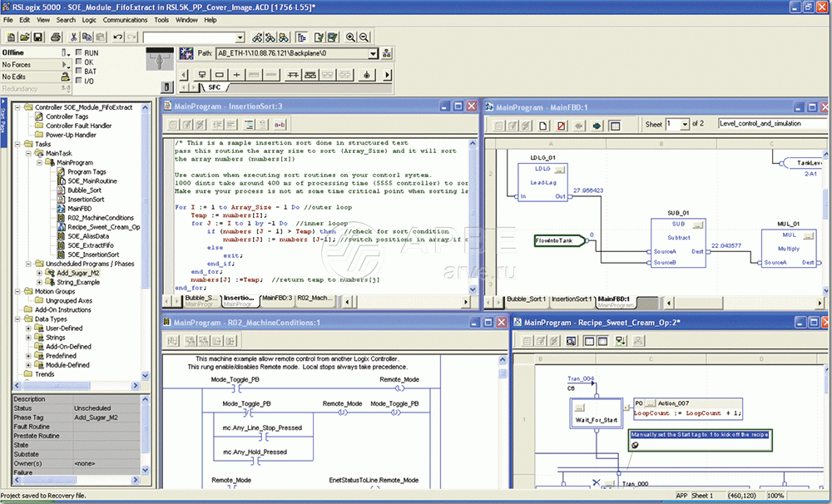
Task: Click the RSWho network browse icon beside Path
Action: point(385,53)
